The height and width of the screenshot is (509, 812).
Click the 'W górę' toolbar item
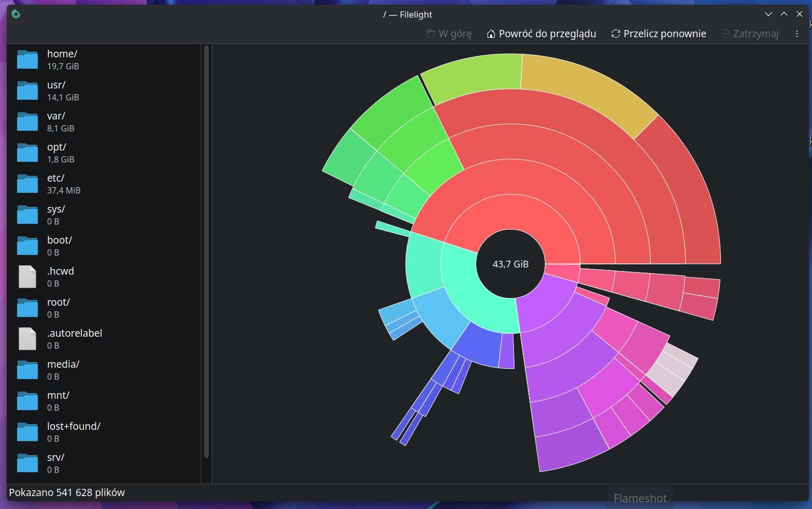[449, 34]
